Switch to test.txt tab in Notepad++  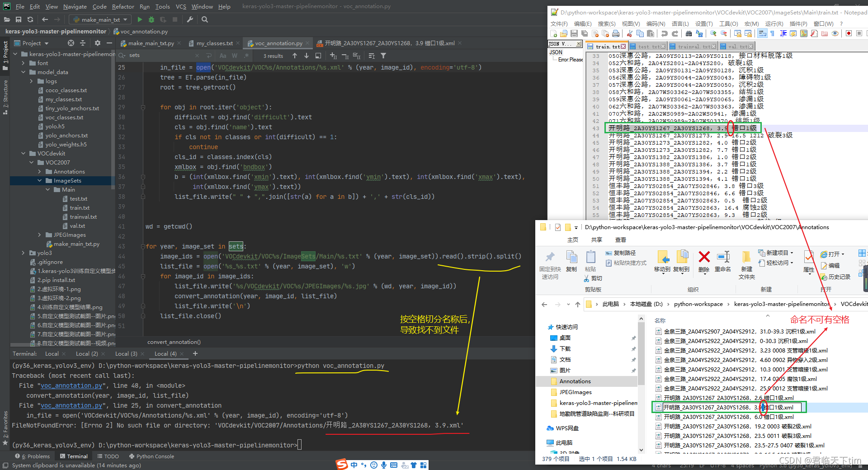647,47
